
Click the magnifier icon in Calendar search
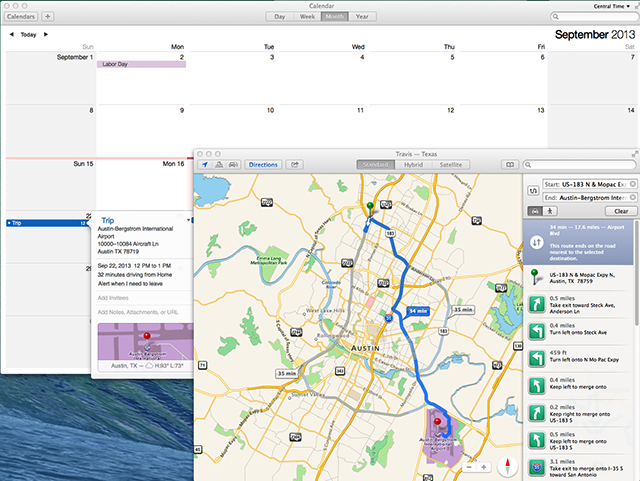(556, 17)
